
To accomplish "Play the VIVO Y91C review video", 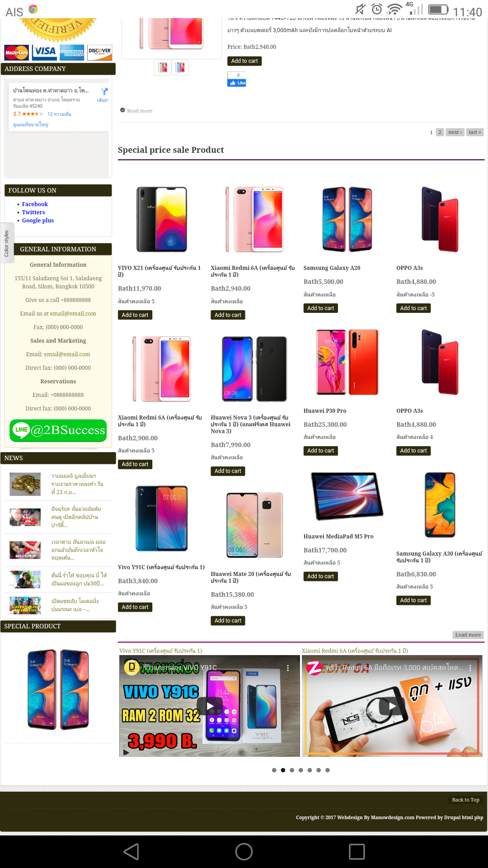I will 210,706.
